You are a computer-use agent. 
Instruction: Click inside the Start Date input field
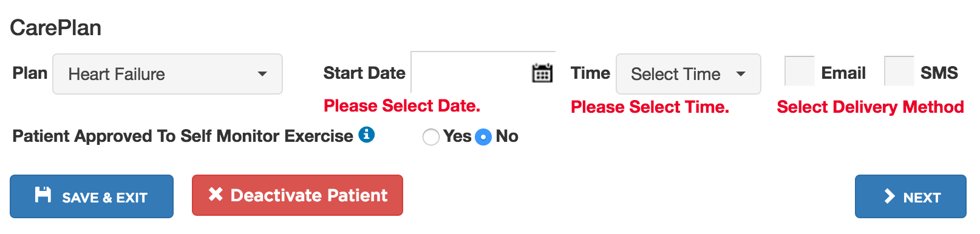tap(471, 73)
